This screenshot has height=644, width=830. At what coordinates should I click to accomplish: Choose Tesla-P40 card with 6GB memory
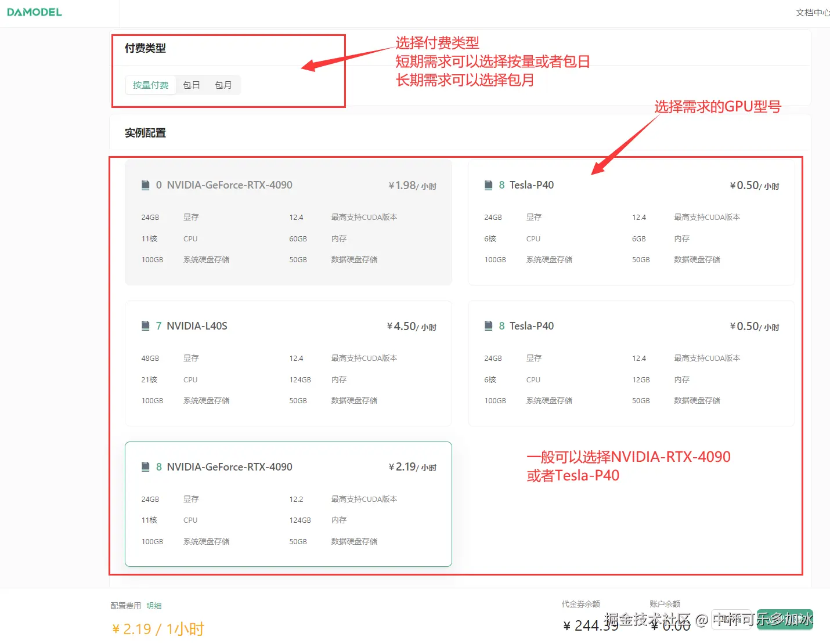(631, 223)
